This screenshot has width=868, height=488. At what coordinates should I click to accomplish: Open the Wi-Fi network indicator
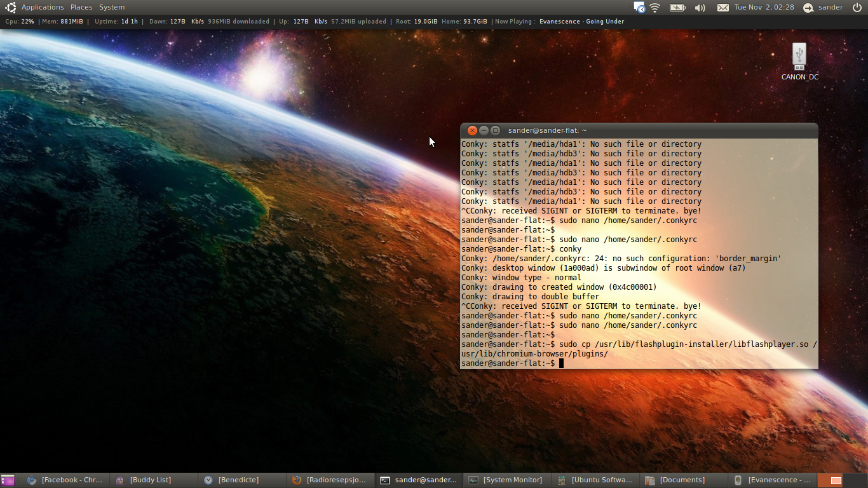click(x=655, y=8)
